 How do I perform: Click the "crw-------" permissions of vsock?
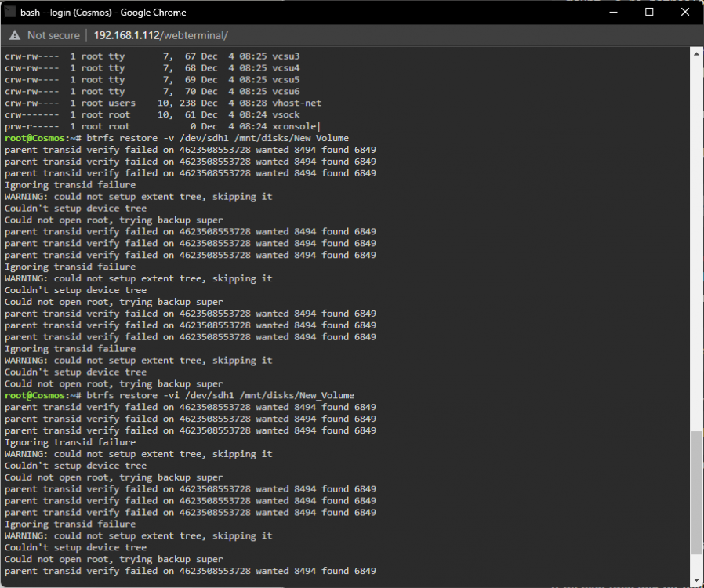(x=32, y=115)
